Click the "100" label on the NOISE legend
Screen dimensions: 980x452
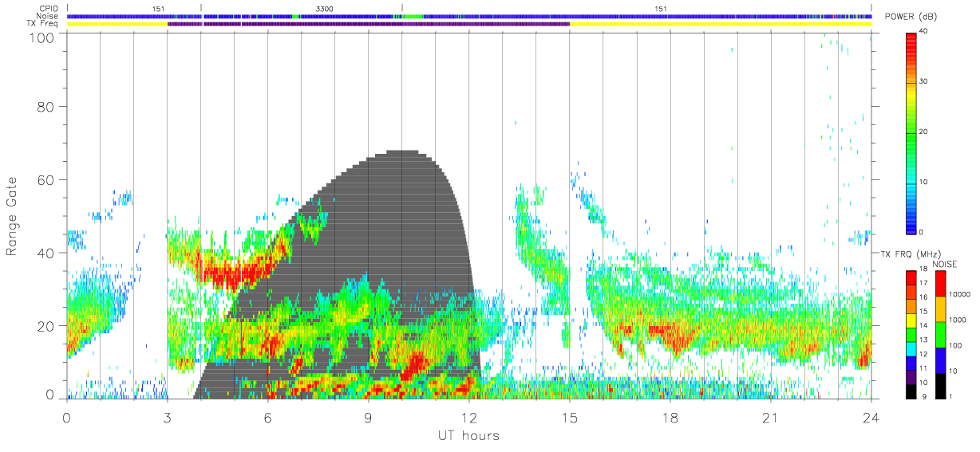point(955,345)
